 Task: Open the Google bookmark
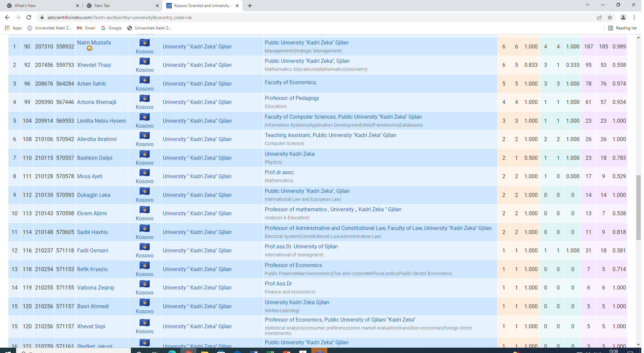111,28
